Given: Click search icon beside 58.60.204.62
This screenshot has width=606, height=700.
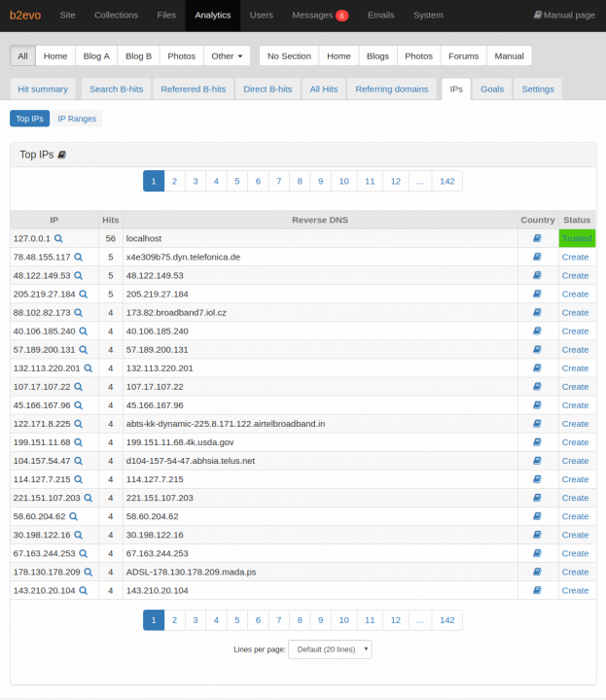Looking at the screenshot, I should 73,516.
